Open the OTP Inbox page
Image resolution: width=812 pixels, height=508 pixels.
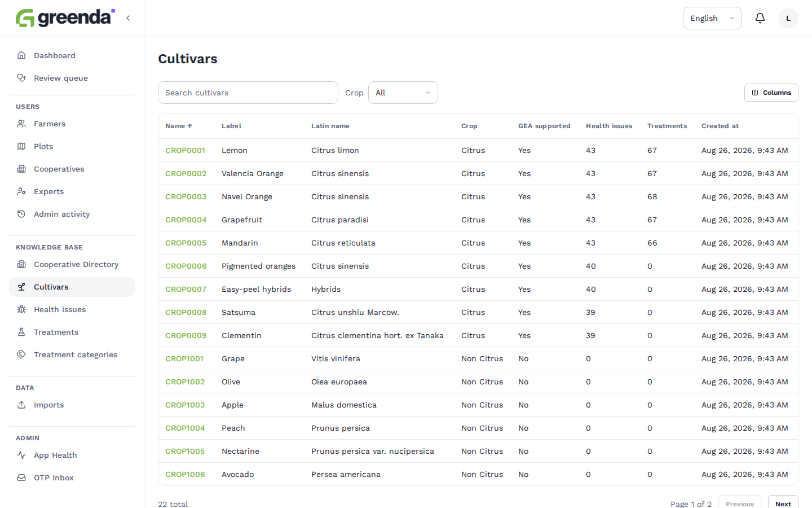click(x=72, y=478)
